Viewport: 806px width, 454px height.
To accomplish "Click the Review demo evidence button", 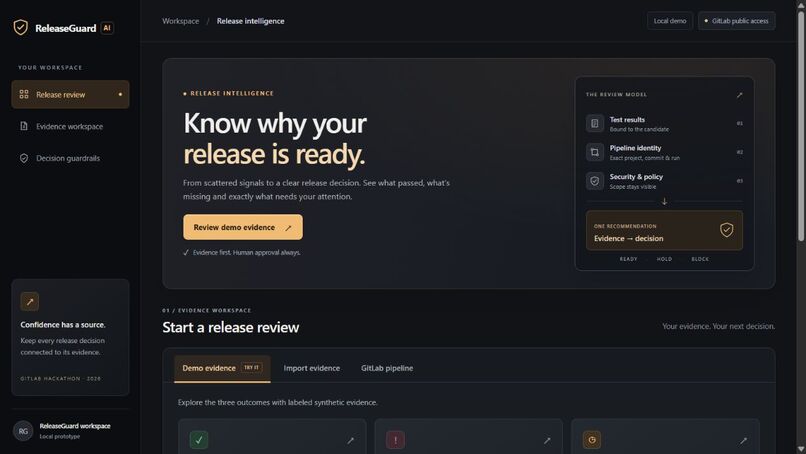I will coord(243,227).
